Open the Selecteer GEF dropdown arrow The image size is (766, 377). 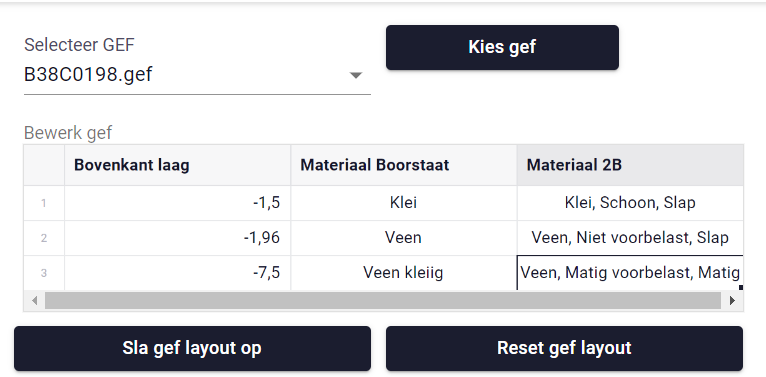coord(356,75)
